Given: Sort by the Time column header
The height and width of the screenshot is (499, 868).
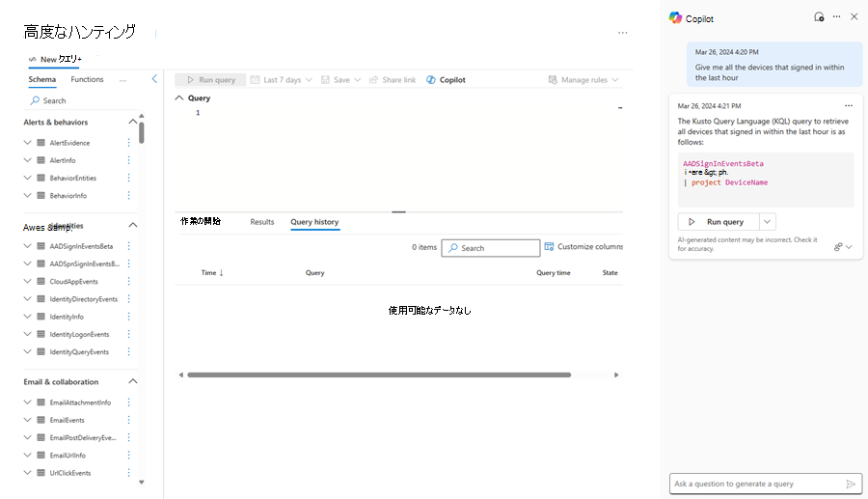Looking at the screenshot, I should [212, 272].
